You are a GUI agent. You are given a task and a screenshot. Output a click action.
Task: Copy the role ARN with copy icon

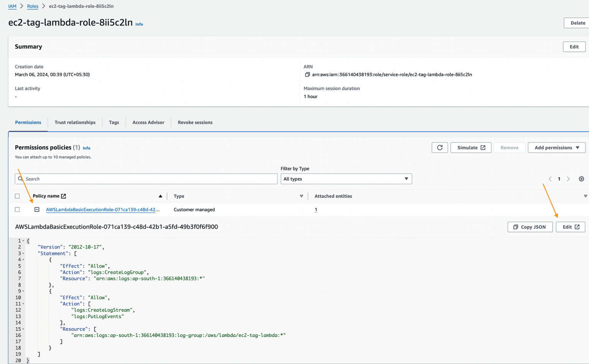tap(307, 75)
